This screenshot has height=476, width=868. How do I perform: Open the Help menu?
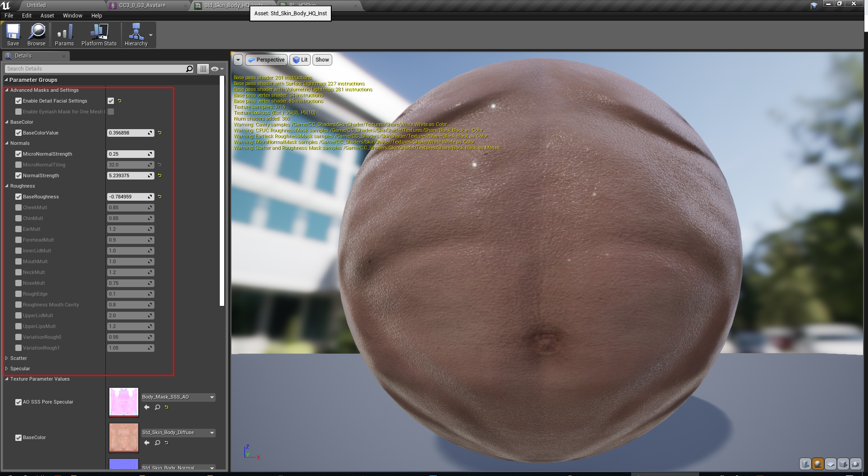97,15
